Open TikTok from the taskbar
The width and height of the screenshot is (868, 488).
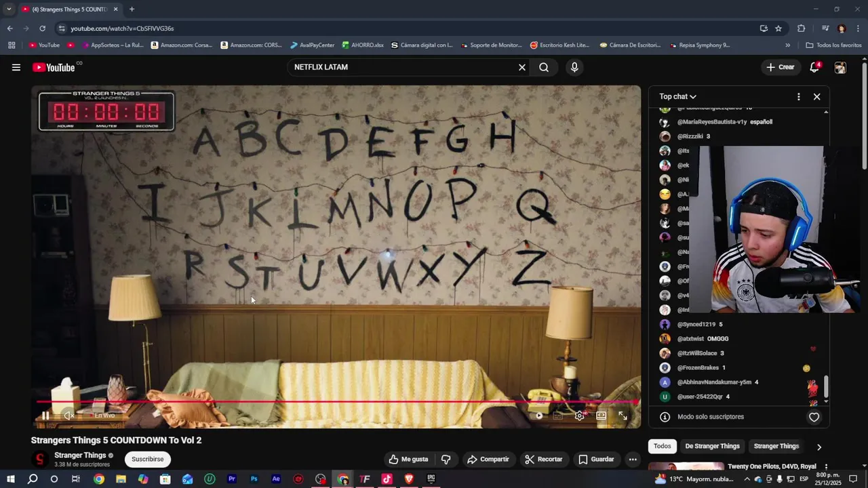387,479
